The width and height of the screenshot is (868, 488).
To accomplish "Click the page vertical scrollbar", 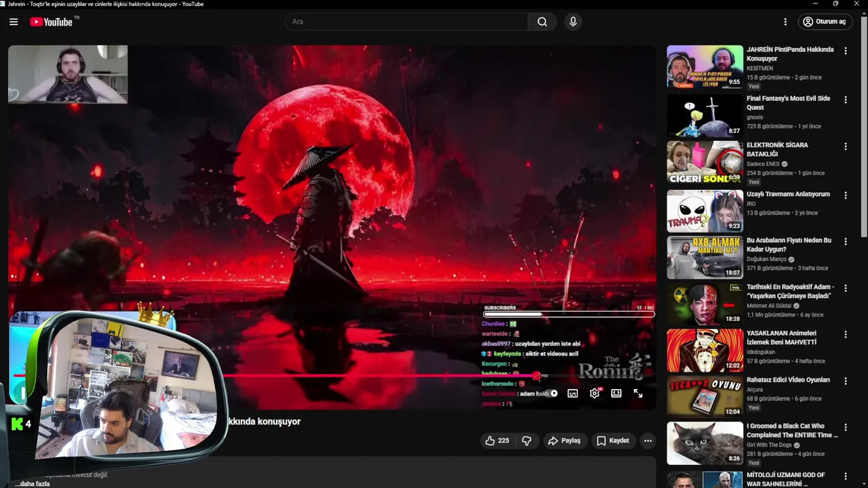I will [x=864, y=125].
